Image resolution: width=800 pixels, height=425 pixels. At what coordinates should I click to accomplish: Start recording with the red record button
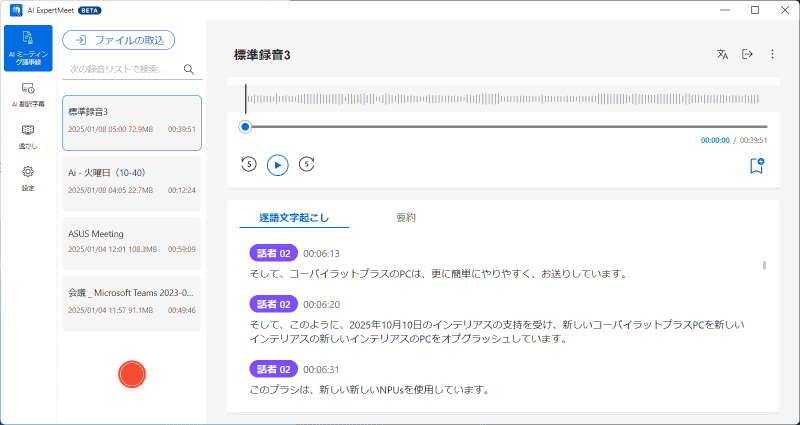132,374
